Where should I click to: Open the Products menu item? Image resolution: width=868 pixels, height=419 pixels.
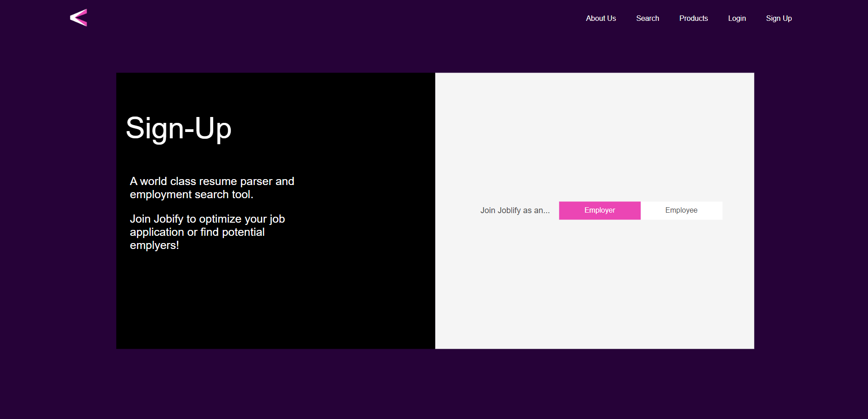pos(693,18)
